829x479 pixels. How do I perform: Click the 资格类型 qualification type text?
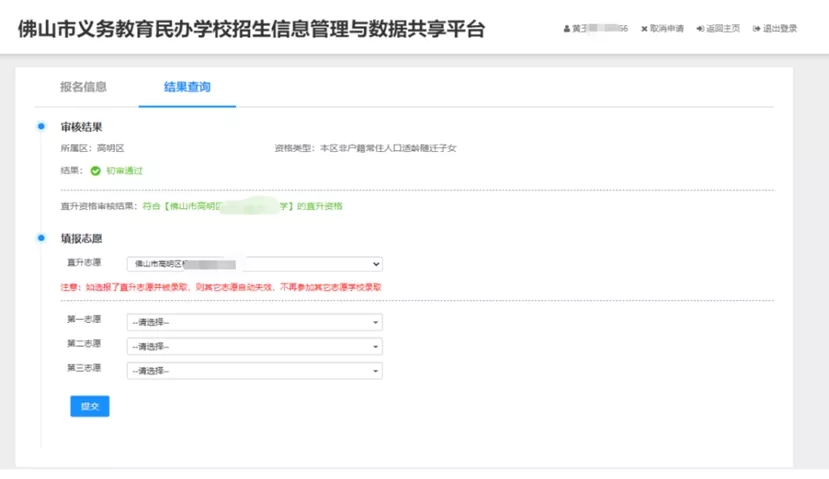click(x=365, y=148)
